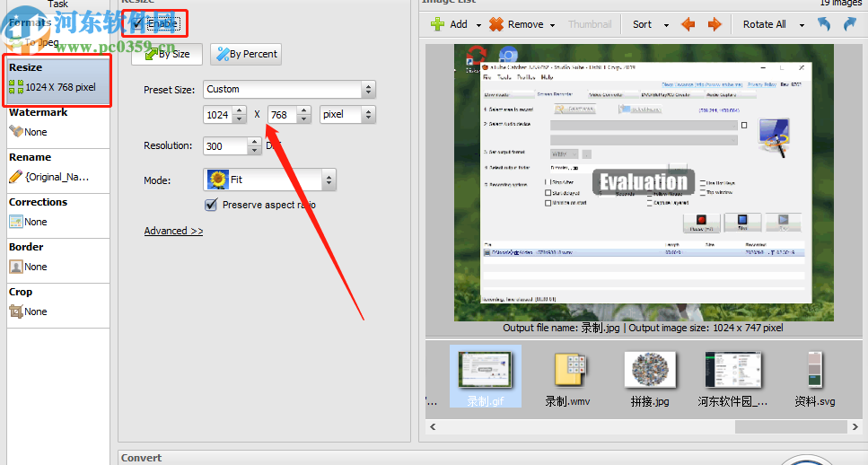This screenshot has width=868, height=465.
Task: Click the green plus Add icon
Action: click(x=437, y=24)
